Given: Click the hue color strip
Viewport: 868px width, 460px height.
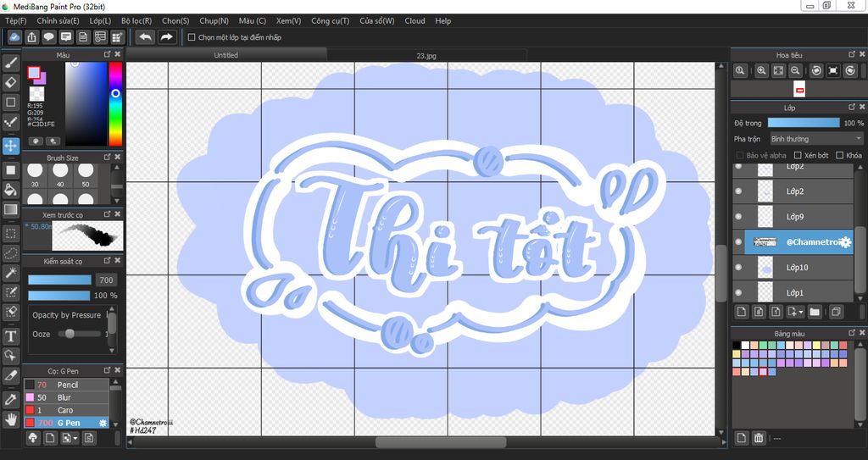Looking at the screenshot, I should (x=115, y=103).
